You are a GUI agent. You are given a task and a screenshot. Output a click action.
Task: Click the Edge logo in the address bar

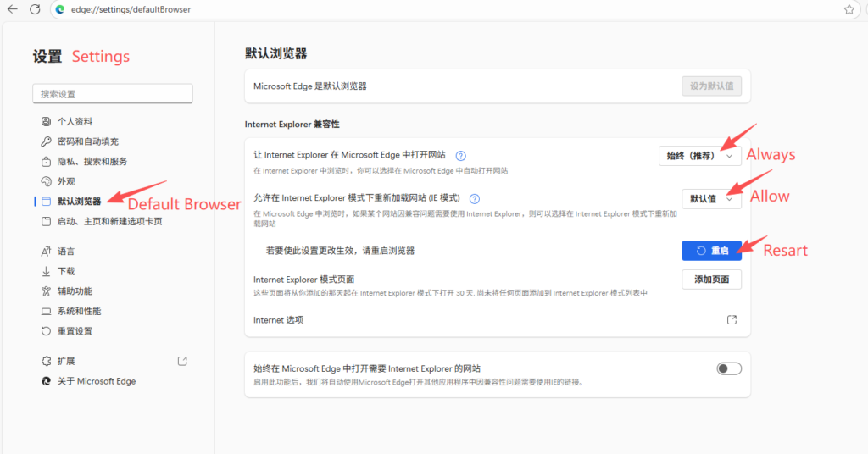coord(60,9)
